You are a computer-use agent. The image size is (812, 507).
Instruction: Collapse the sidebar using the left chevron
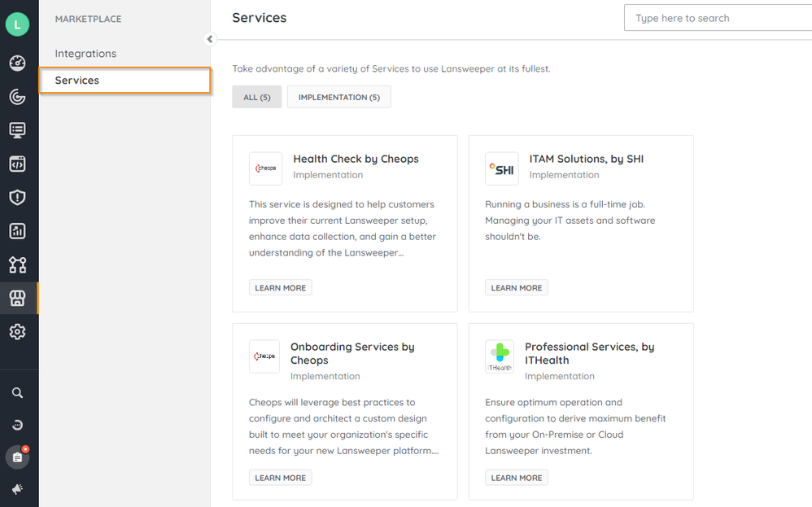tap(209, 38)
